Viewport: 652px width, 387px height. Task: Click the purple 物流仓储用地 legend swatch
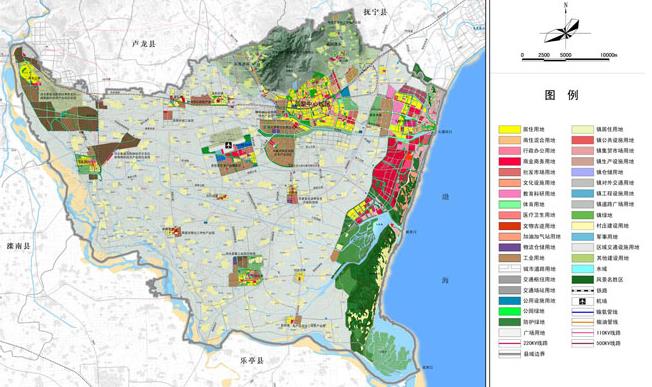coord(510,247)
